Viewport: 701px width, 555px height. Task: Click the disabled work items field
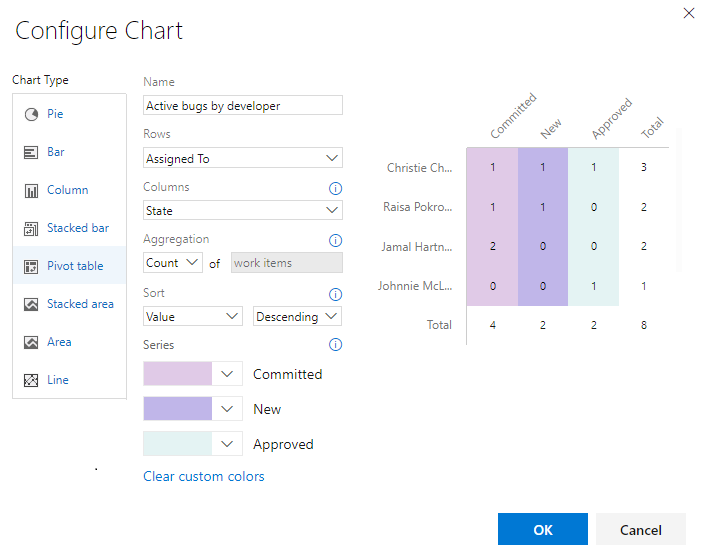tap(287, 263)
